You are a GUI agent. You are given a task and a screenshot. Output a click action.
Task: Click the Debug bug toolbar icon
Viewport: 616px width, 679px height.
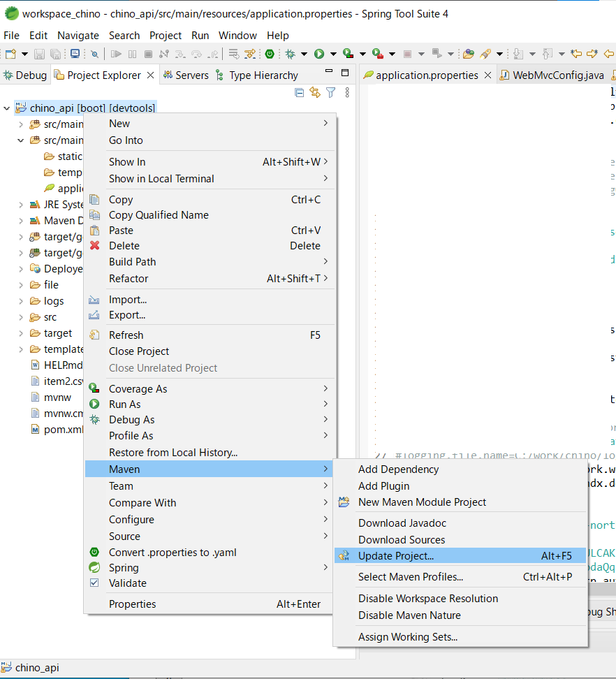[x=290, y=54]
